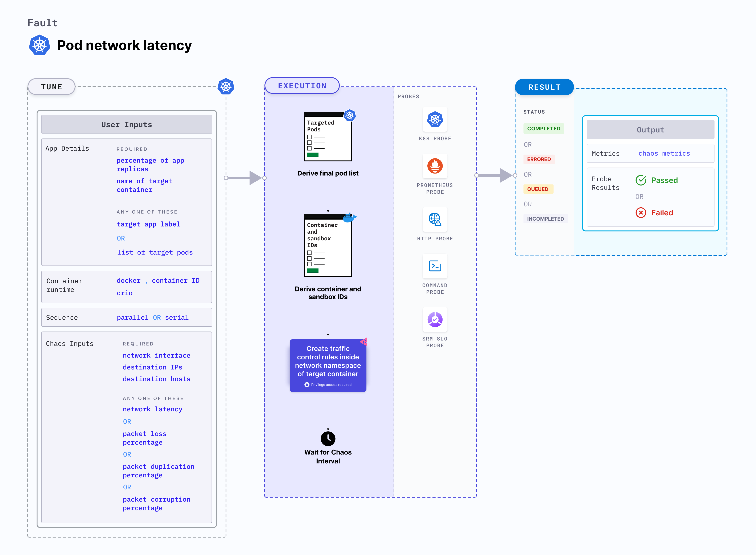
Task: Click the chaos metrics link in Output
Action: [664, 153]
